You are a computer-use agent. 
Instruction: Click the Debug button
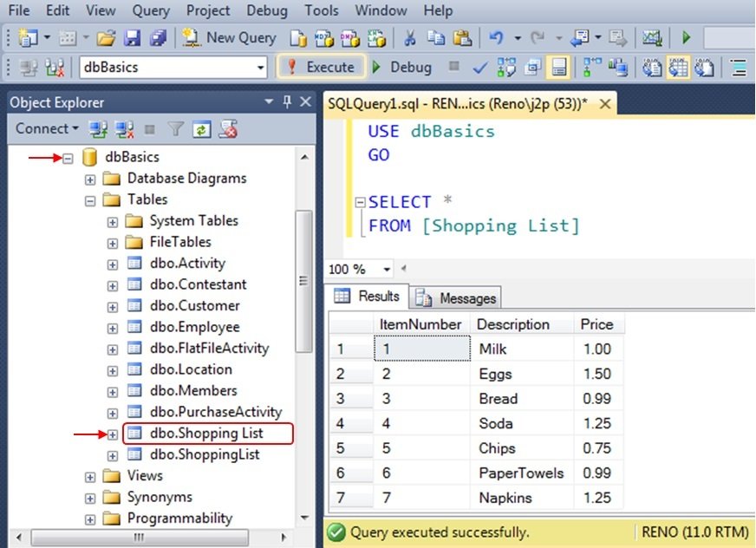tap(401, 67)
